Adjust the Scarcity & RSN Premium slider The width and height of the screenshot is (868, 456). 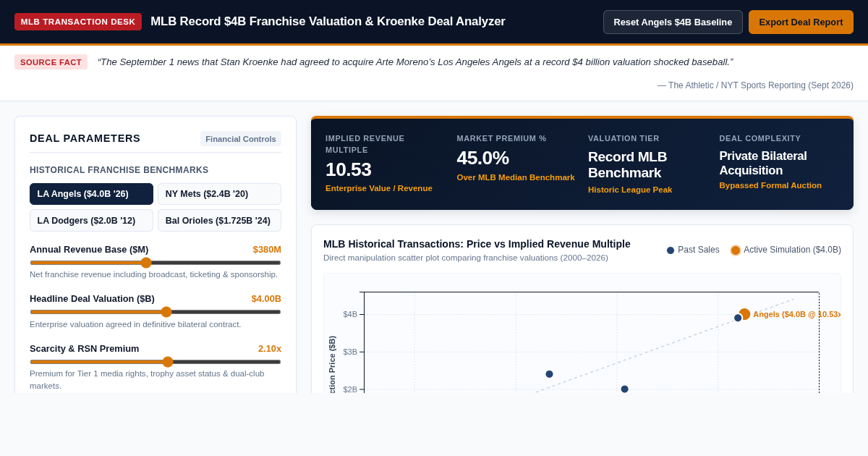tap(156, 362)
